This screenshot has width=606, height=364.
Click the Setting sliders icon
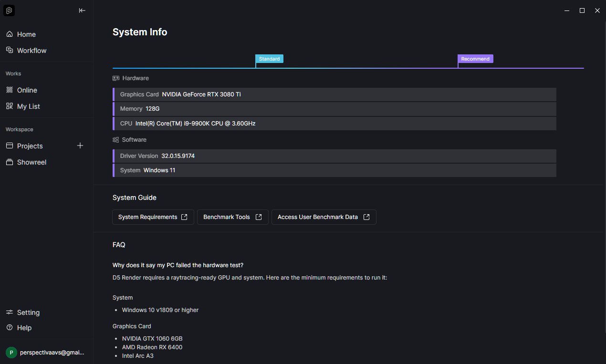(x=10, y=312)
